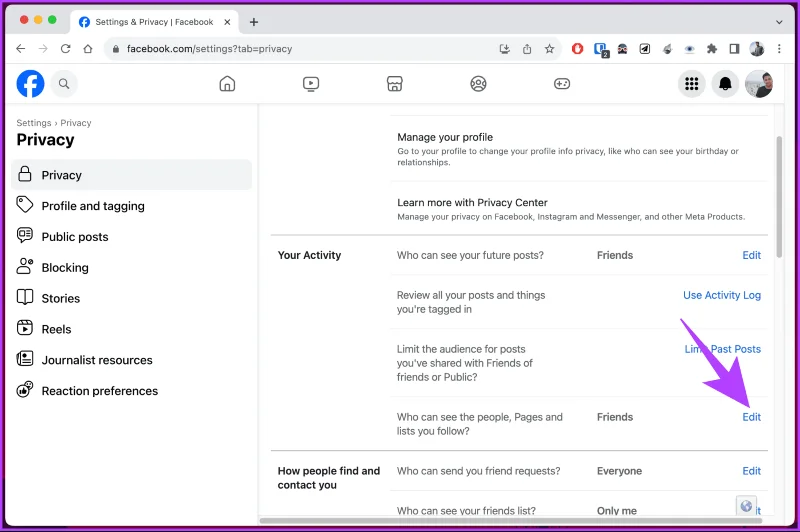Open Reels settings

tap(131, 329)
